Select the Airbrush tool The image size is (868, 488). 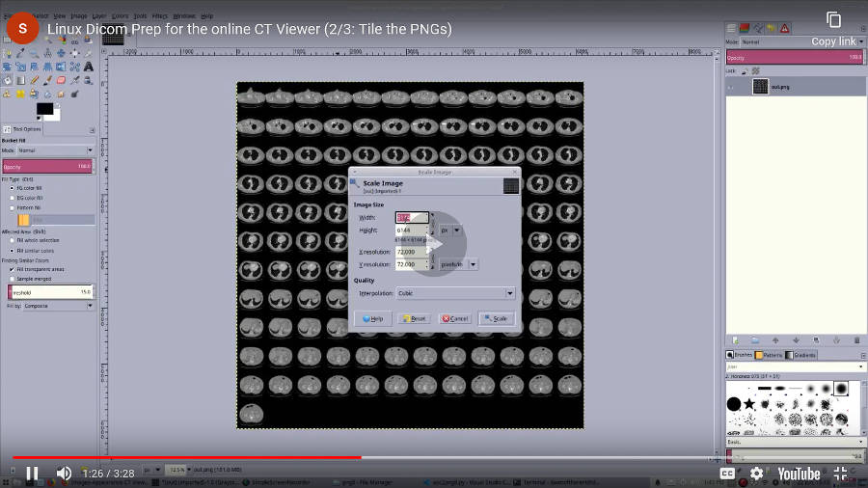click(74, 80)
